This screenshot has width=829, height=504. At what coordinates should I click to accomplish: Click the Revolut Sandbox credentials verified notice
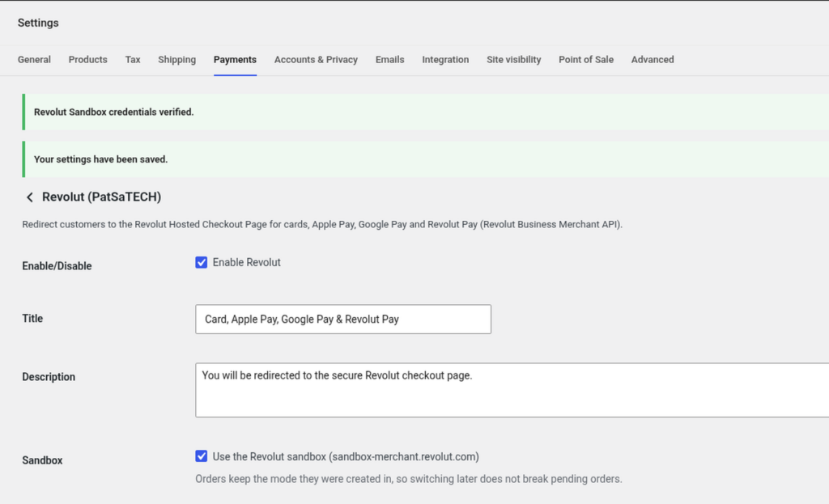(426, 112)
